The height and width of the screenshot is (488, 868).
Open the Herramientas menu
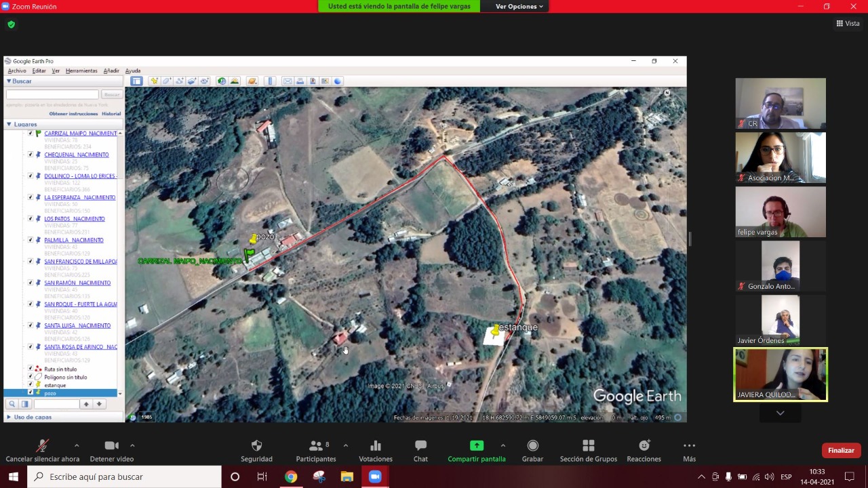81,70
